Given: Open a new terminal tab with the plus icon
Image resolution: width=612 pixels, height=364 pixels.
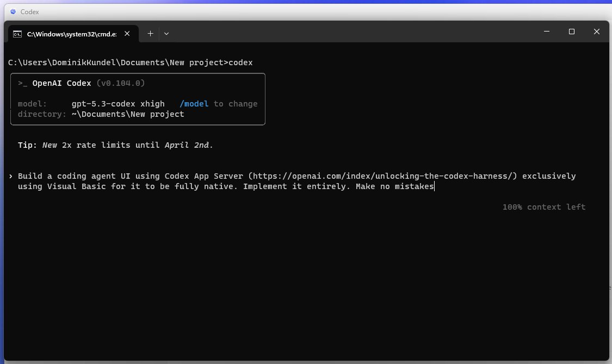Looking at the screenshot, I should (150, 33).
